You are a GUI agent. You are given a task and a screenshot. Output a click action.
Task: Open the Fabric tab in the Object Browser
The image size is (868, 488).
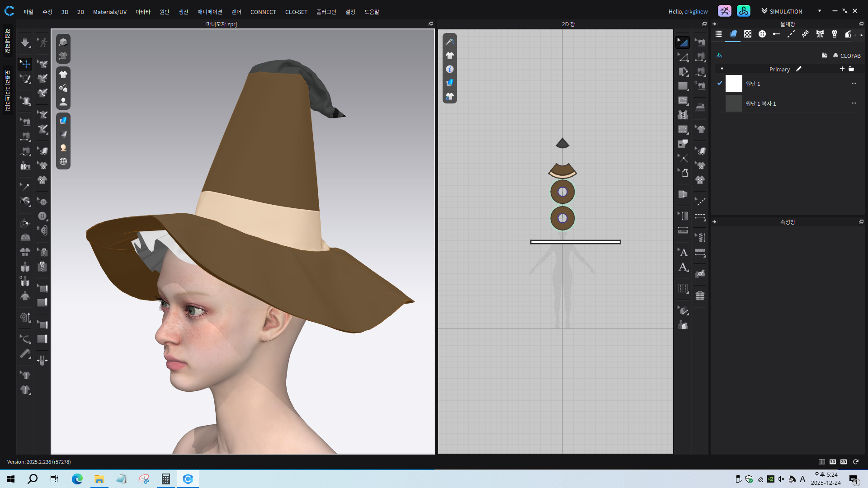tap(733, 34)
